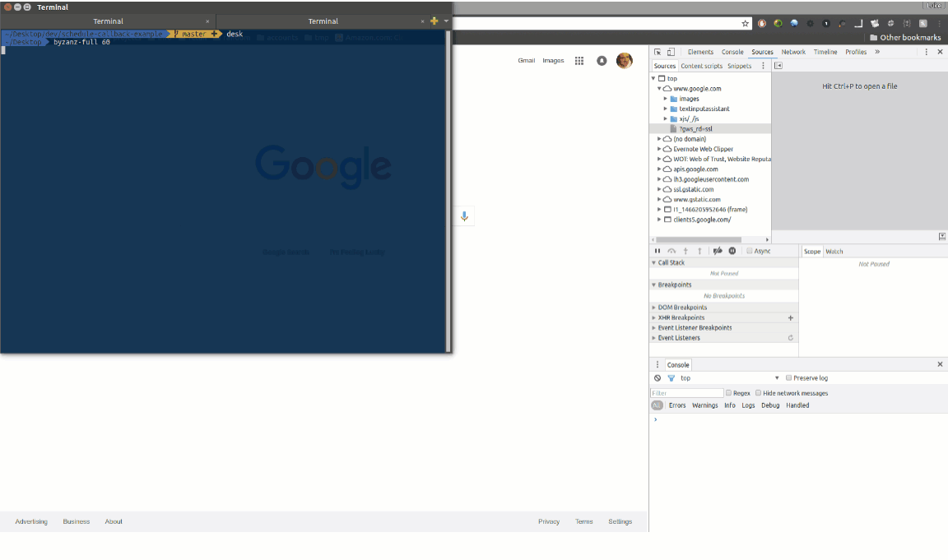Click the Gmail link
Viewport: 948px width, 560px height.
click(526, 60)
